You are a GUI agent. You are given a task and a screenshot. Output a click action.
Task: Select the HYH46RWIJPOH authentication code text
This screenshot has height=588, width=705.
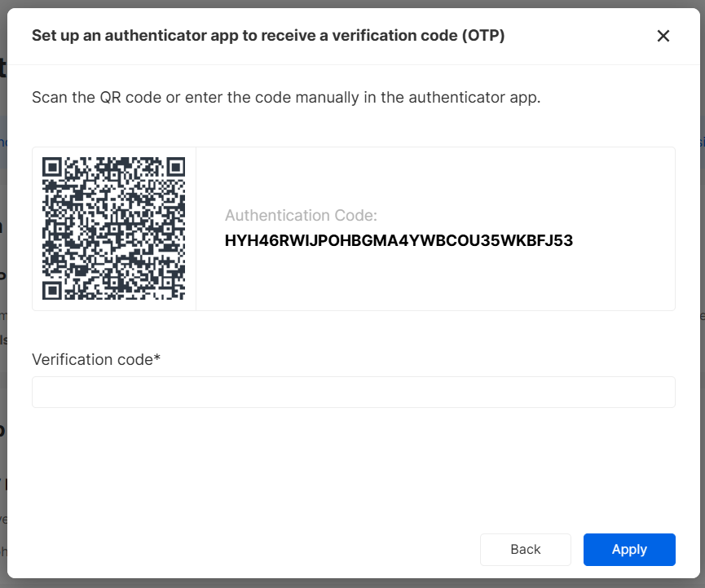[x=399, y=241]
